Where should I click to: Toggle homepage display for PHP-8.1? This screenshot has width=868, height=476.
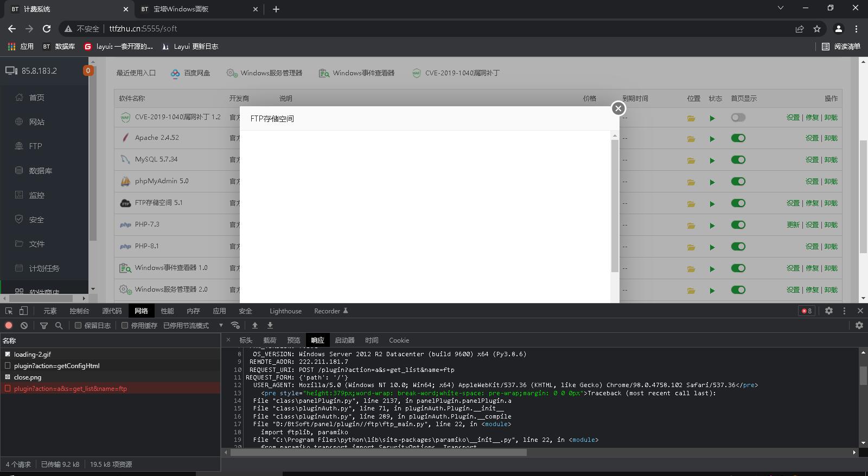(x=738, y=246)
